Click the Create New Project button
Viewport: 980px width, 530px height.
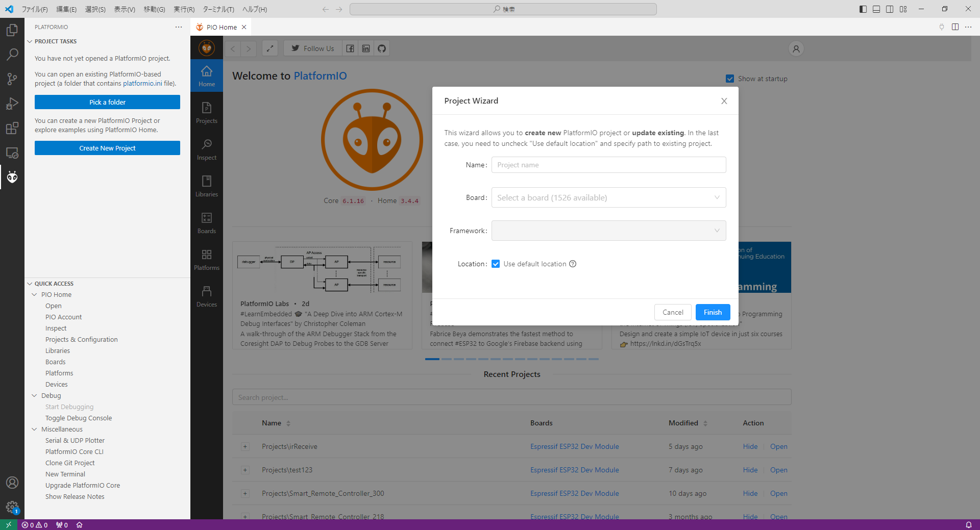pyautogui.click(x=107, y=148)
